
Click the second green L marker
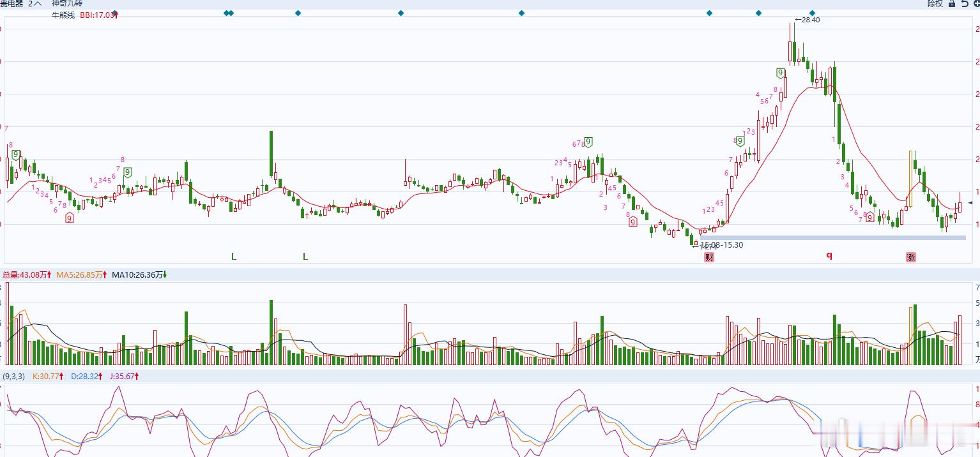point(305,257)
